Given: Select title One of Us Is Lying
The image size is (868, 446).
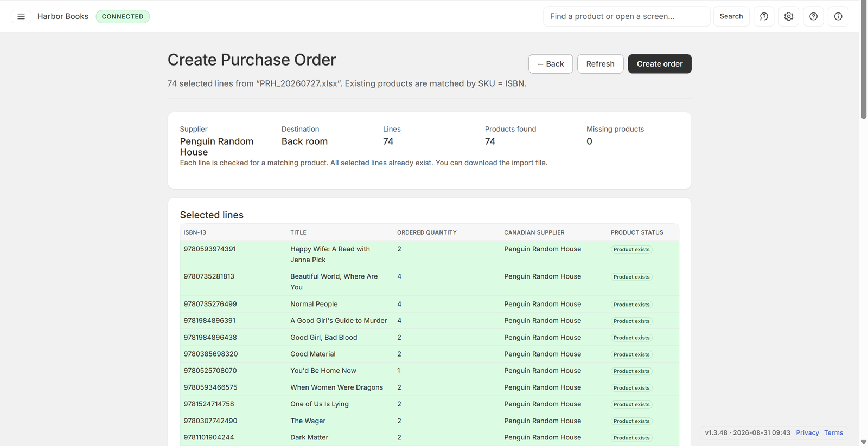Looking at the screenshot, I should coord(320,404).
